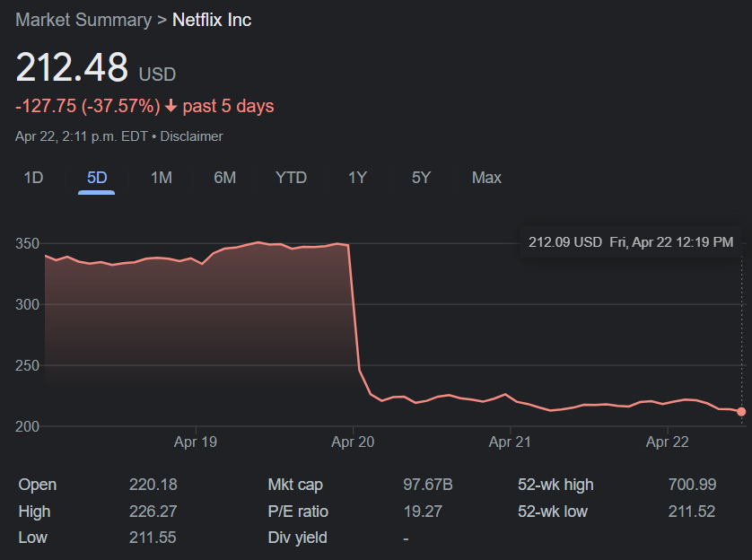Viewport: 752px width, 560px height.
Task: Click the Netflix Inc heading
Action: pyautogui.click(x=212, y=20)
